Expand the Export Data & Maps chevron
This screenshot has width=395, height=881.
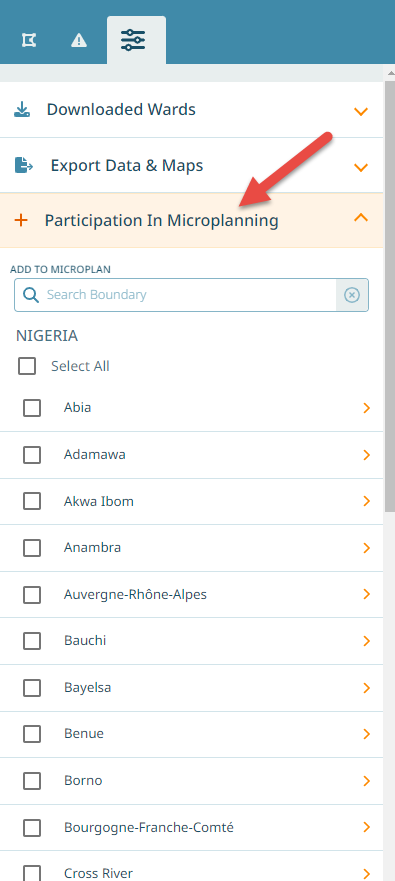(361, 167)
